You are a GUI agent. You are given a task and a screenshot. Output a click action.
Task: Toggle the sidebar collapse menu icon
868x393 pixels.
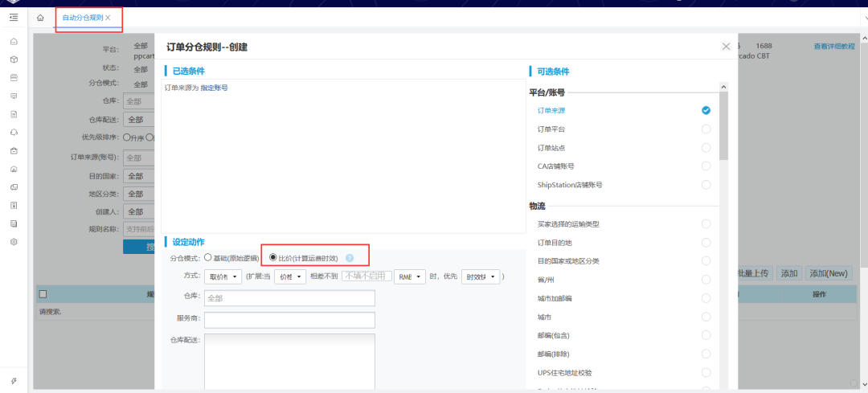click(14, 17)
